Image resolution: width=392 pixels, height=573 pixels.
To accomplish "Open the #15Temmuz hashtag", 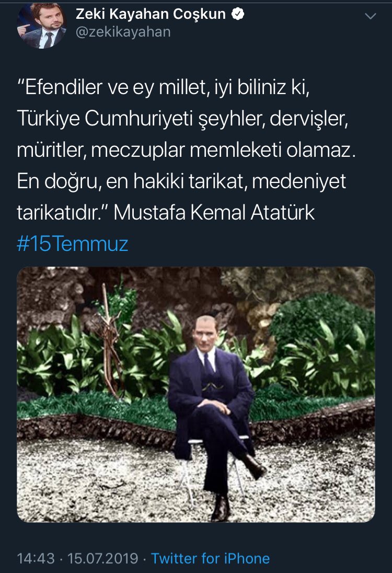I will [x=72, y=244].
